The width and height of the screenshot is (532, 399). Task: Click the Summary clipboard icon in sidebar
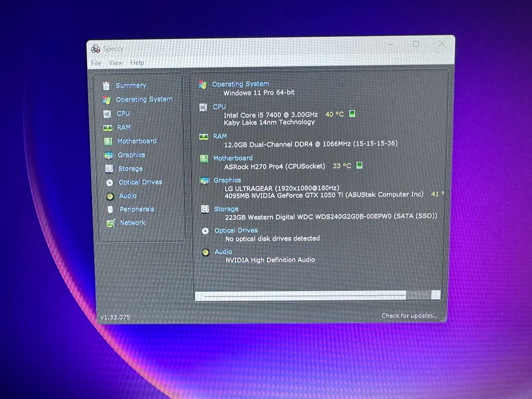[106, 86]
